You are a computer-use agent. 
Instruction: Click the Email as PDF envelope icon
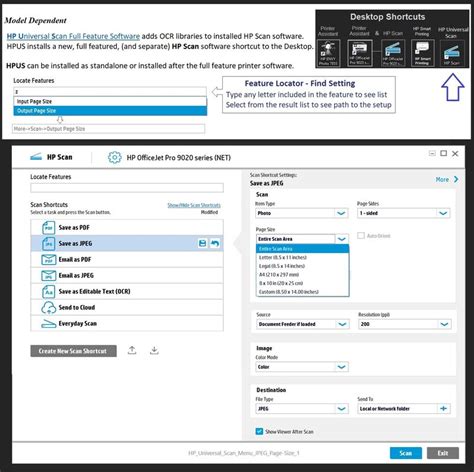point(48,259)
